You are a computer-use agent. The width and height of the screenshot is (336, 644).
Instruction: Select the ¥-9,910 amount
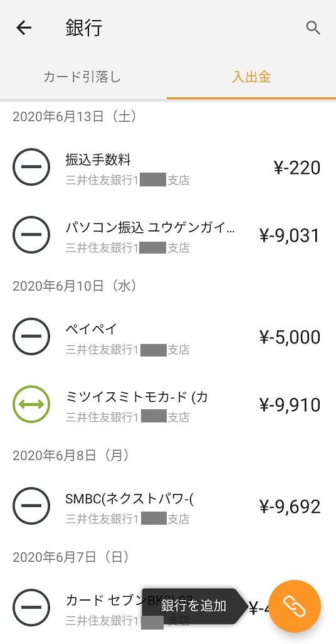(x=290, y=405)
